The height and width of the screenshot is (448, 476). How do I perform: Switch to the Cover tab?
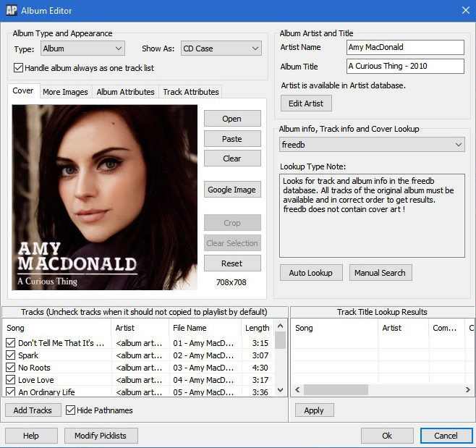click(23, 90)
